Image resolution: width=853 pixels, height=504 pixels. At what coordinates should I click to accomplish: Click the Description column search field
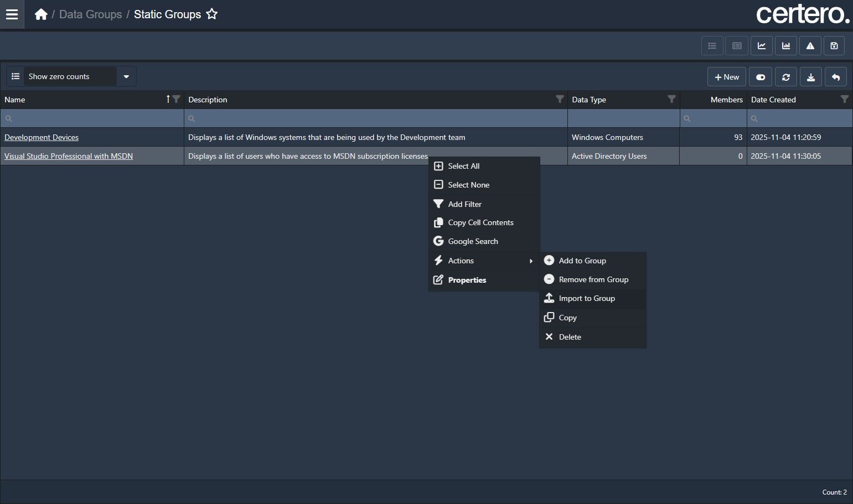click(376, 118)
